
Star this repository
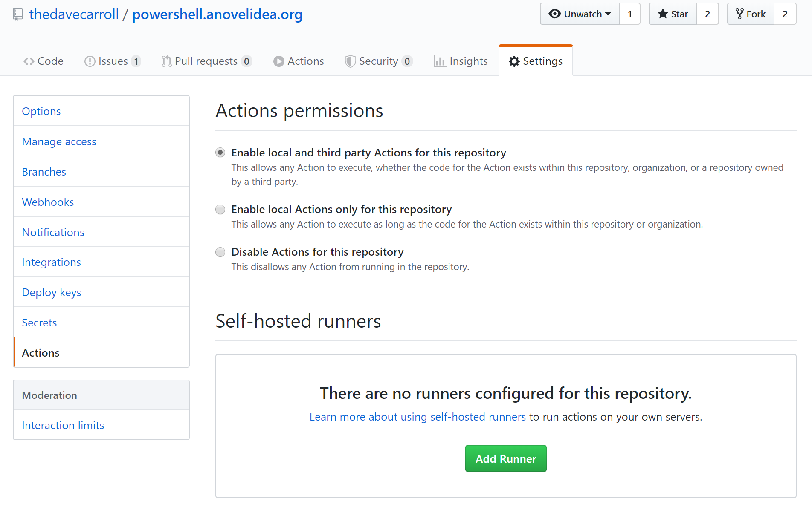(673, 14)
